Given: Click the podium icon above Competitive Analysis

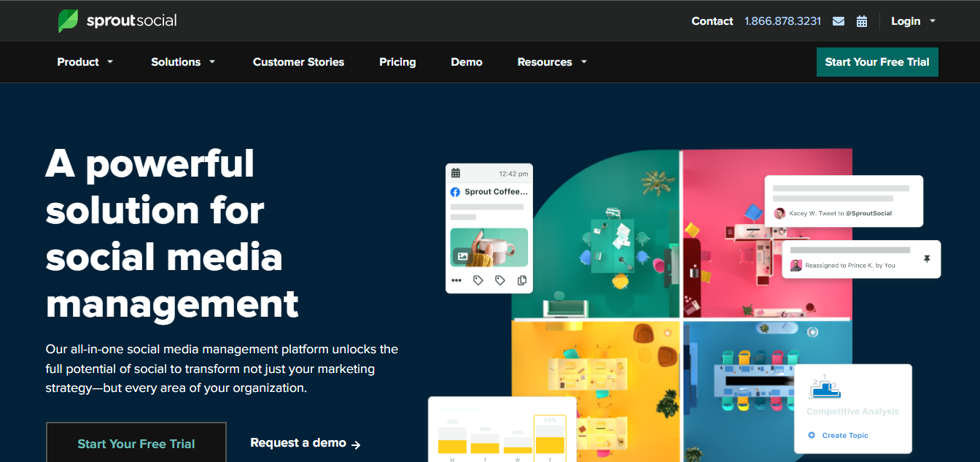Looking at the screenshot, I should click(x=825, y=387).
